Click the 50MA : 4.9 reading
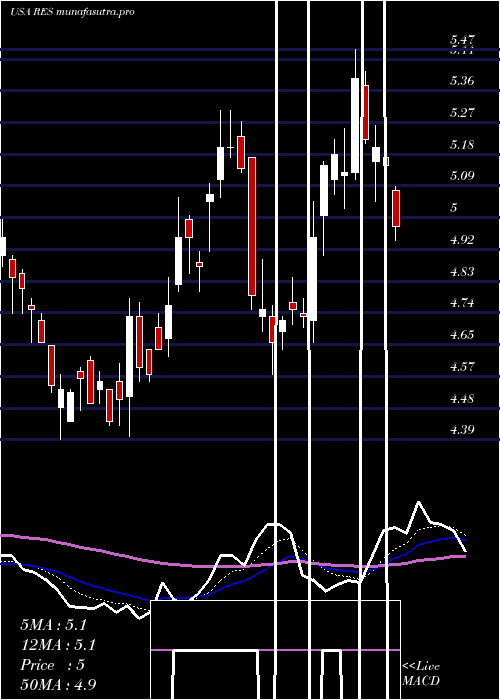Image resolution: width=500 pixels, height=700 pixels. (58, 684)
